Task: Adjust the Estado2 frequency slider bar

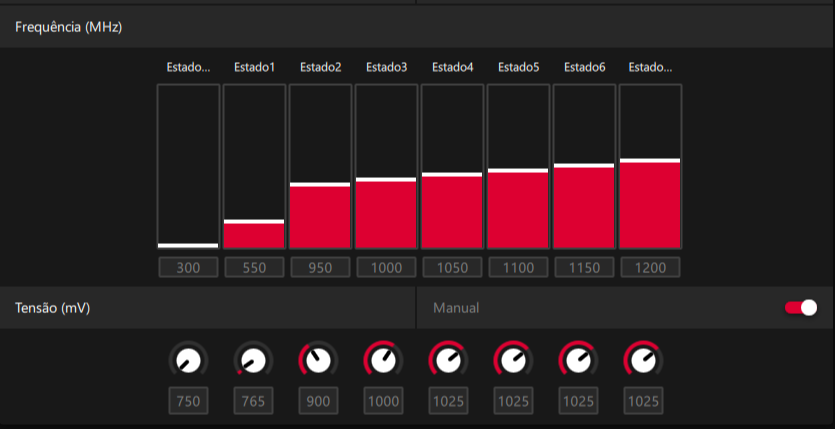Action: tap(321, 167)
